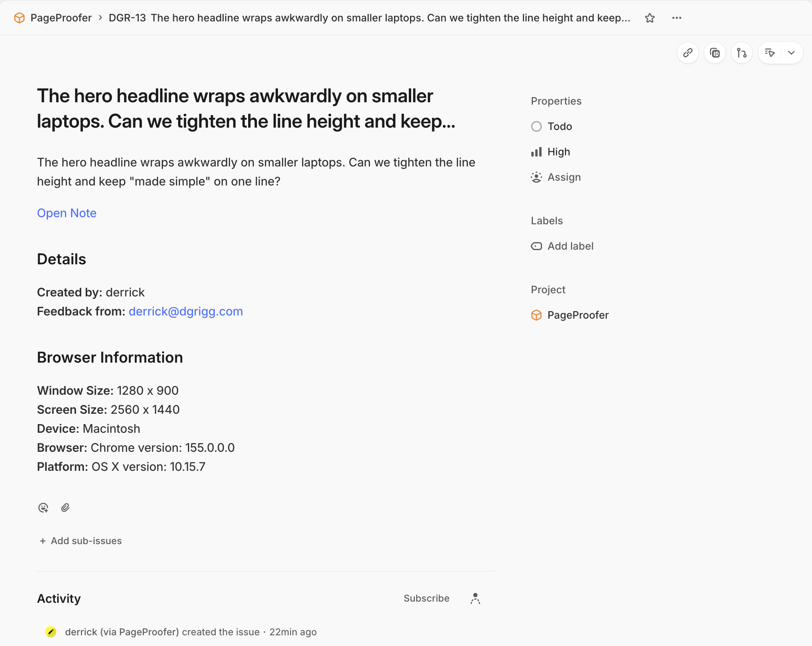Click the derrick@dgrigg.com email link
This screenshot has height=646, width=812.
186,312
